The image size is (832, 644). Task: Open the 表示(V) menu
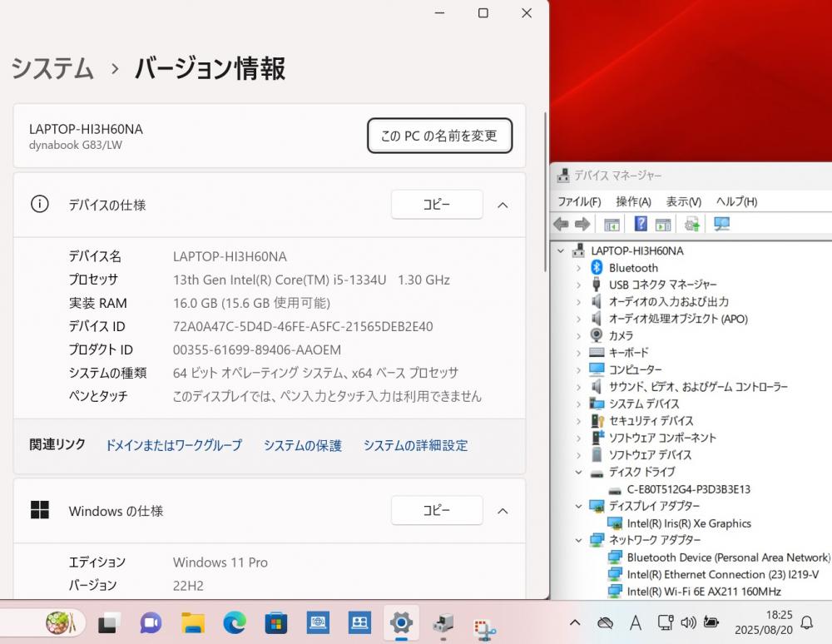click(683, 201)
